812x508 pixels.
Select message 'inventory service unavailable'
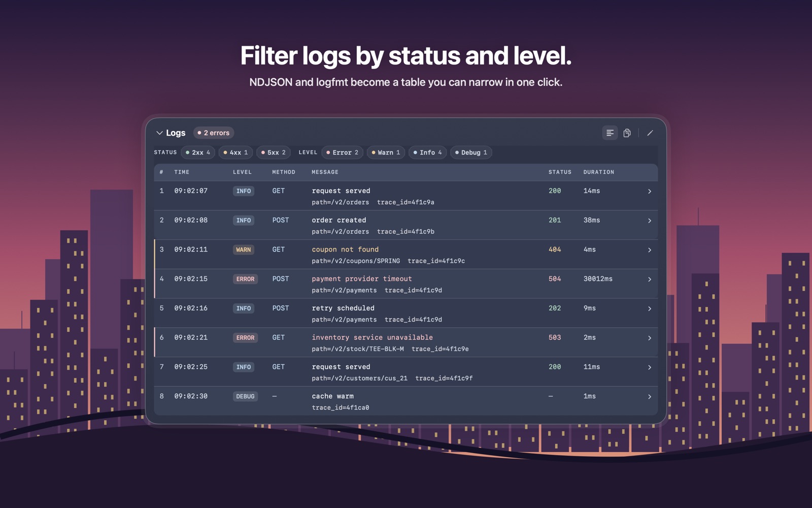373,337
